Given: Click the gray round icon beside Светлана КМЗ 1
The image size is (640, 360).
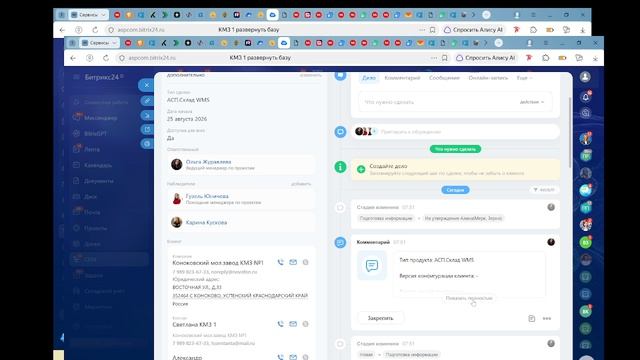Looking at the screenshot, I should [305, 324].
